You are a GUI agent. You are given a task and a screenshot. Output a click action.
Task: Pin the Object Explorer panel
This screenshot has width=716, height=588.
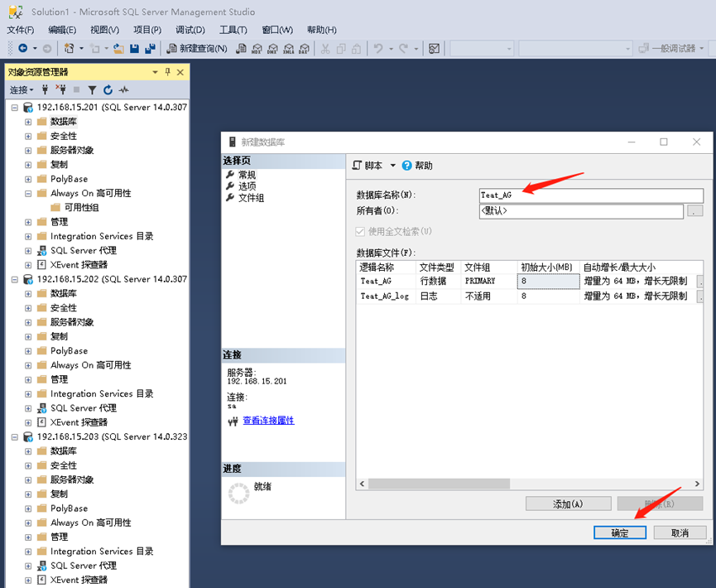(x=167, y=72)
